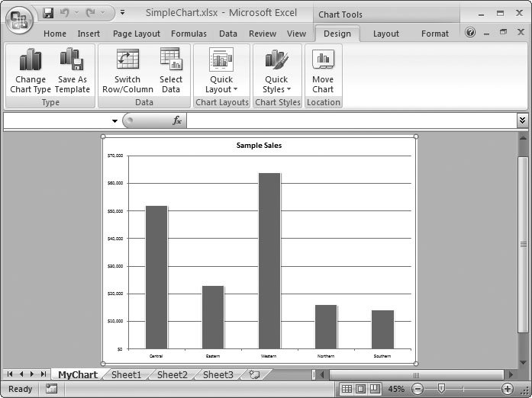532x398 pixels.
Task: Click the Help question mark icon
Action: point(470,32)
